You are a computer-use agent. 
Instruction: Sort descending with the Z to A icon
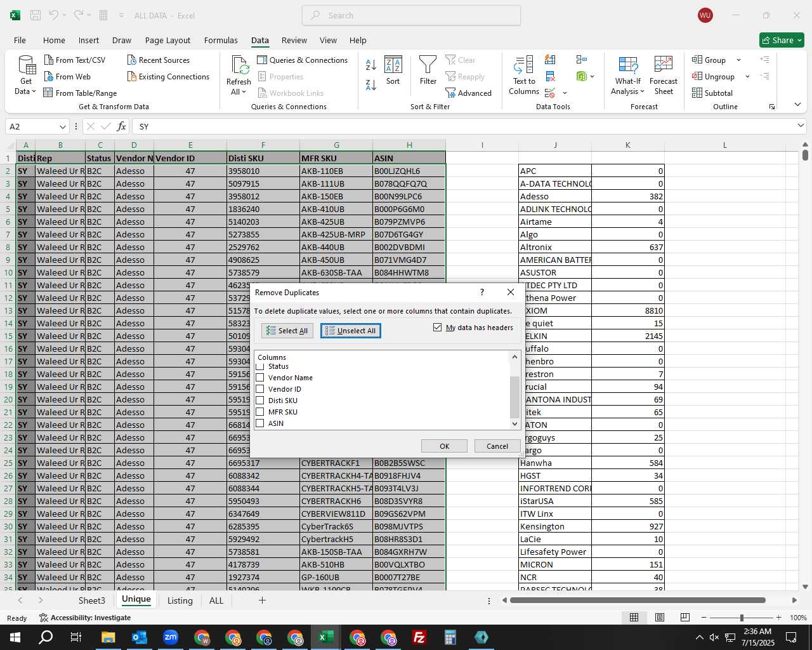[x=371, y=84]
